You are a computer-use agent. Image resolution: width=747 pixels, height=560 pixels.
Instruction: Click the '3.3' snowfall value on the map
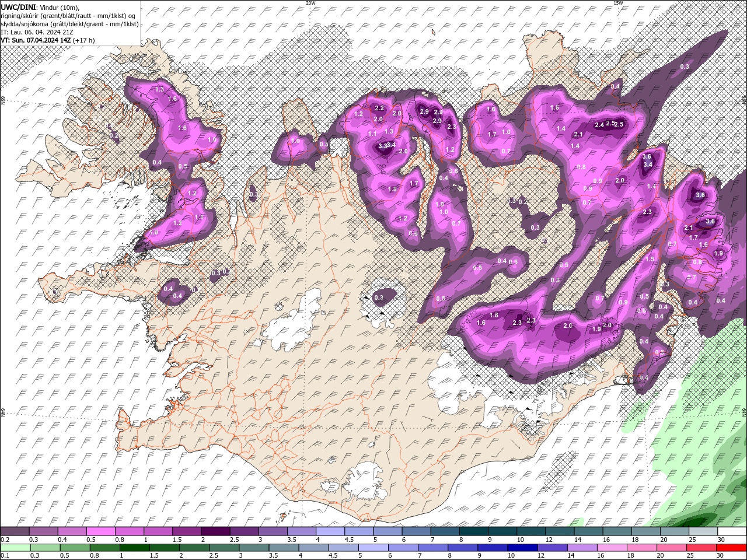(x=383, y=146)
